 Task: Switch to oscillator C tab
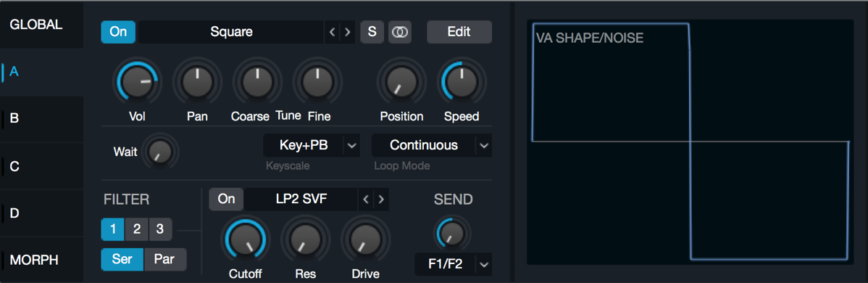coord(41,166)
